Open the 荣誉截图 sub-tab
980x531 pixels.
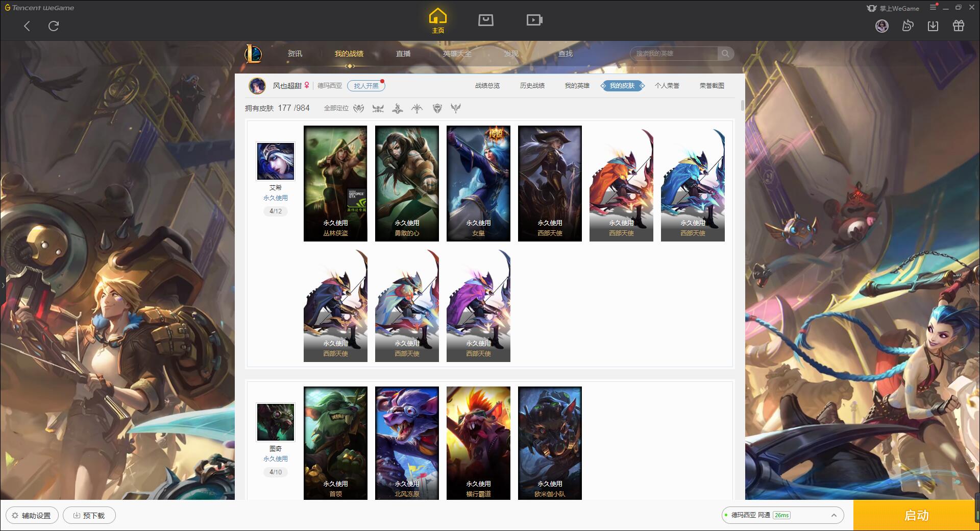click(712, 86)
